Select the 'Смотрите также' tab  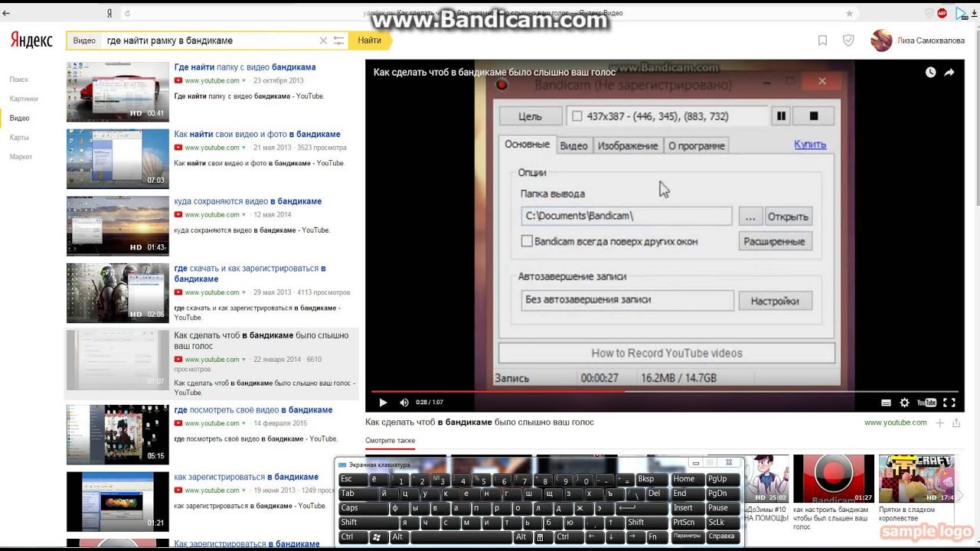coord(390,441)
